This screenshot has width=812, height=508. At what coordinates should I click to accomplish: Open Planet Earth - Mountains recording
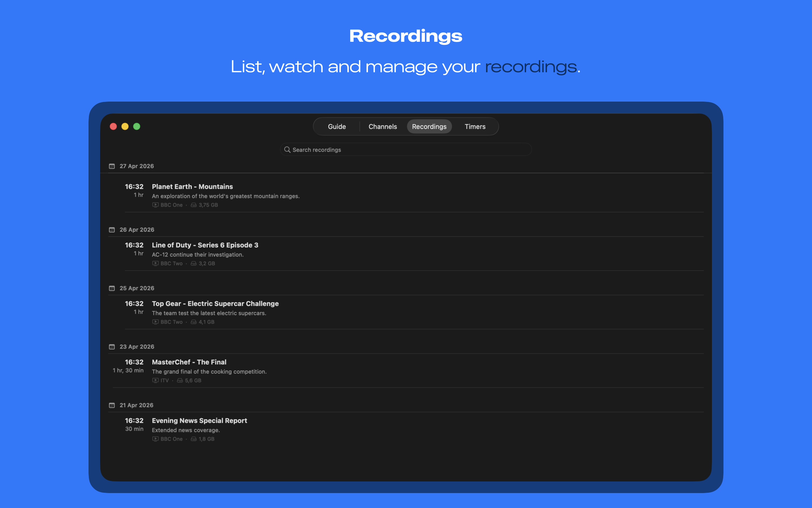click(x=192, y=187)
